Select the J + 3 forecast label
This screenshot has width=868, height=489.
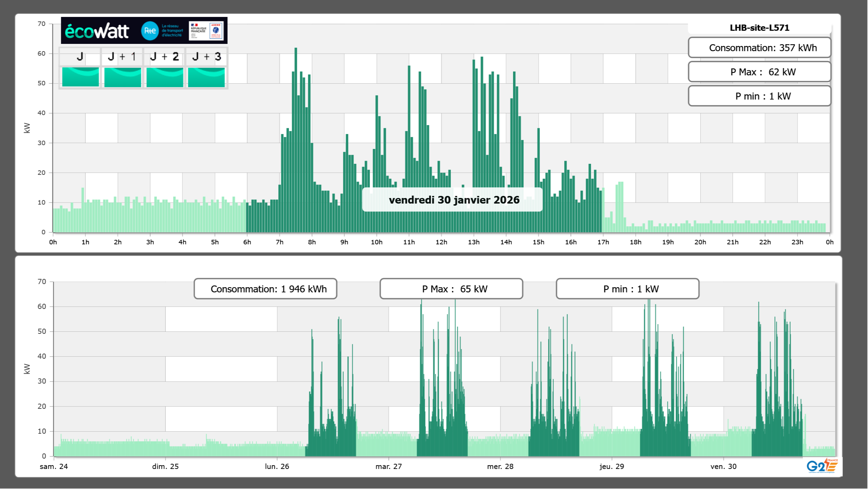pos(206,57)
